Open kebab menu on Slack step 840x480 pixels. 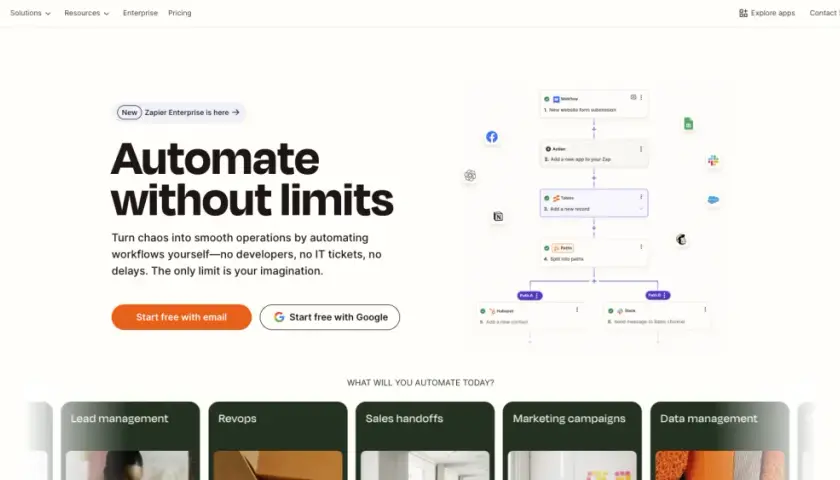click(705, 310)
